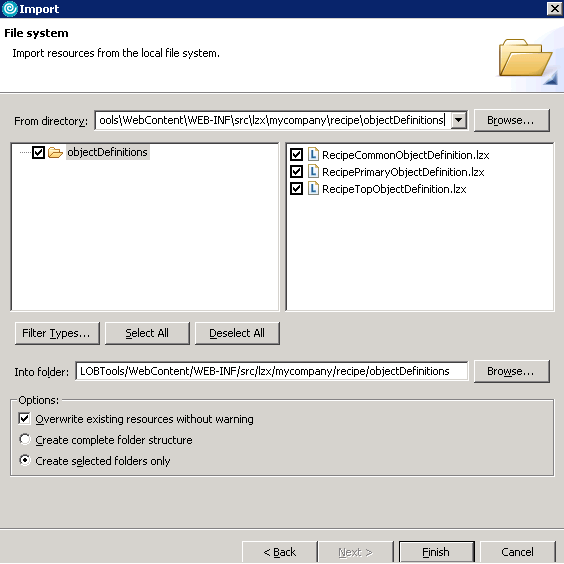Click into the Into folder text field
The width and height of the screenshot is (564, 564).
[272, 371]
